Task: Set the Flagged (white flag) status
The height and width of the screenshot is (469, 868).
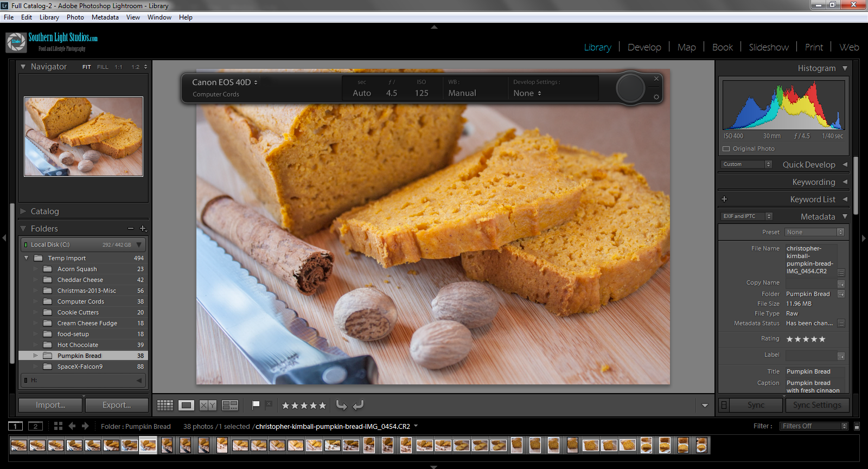Action: pos(256,404)
